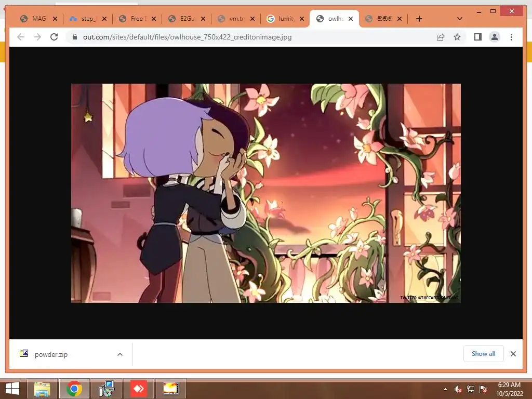Open the Windows Start menu
Screen dimensions: 532x399
coord(12,389)
